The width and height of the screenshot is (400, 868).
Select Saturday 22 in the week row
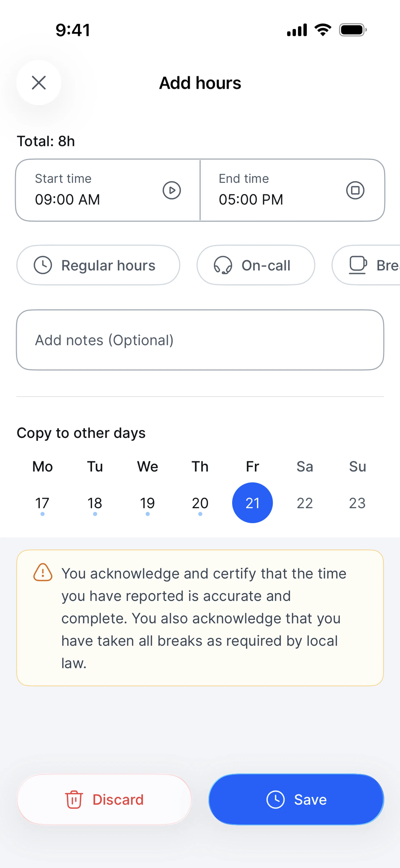305,503
